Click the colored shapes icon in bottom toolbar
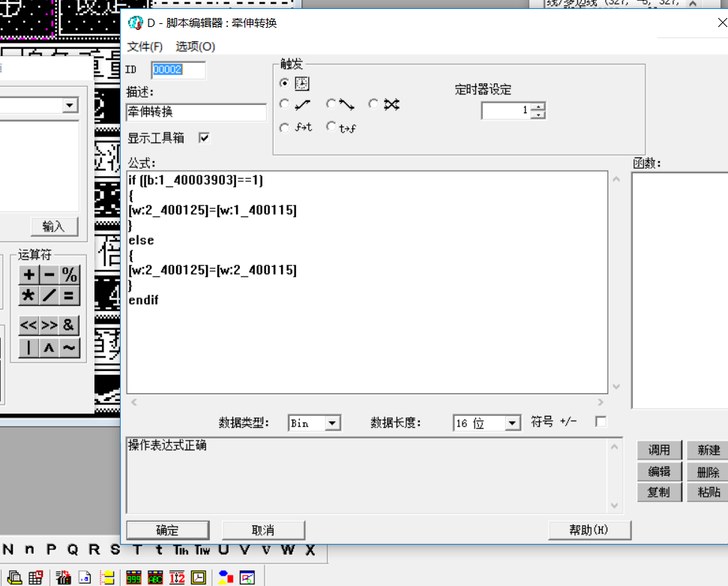The width and height of the screenshot is (728, 586). [x=225, y=577]
